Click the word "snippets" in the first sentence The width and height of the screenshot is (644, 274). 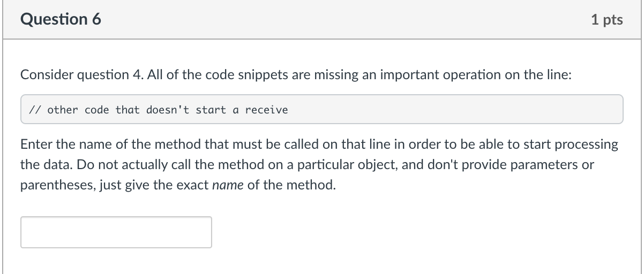(267, 75)
